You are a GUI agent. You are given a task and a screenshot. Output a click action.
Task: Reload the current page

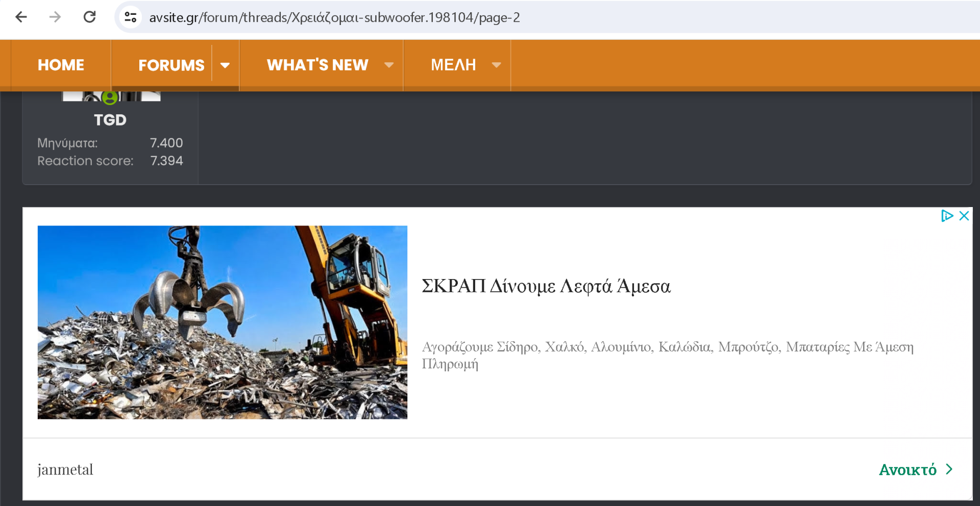[x=90, y=17]
